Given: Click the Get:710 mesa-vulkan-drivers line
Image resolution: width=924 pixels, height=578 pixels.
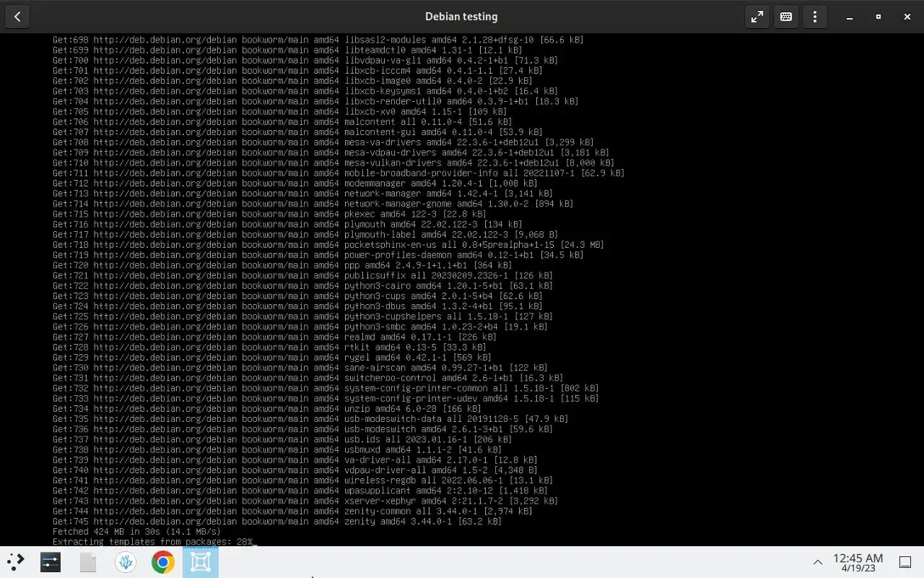Looking at the screenshot, I should click(334, 163).
